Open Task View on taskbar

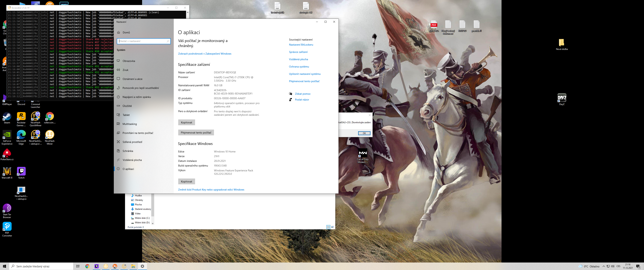(x=78, y=266)
